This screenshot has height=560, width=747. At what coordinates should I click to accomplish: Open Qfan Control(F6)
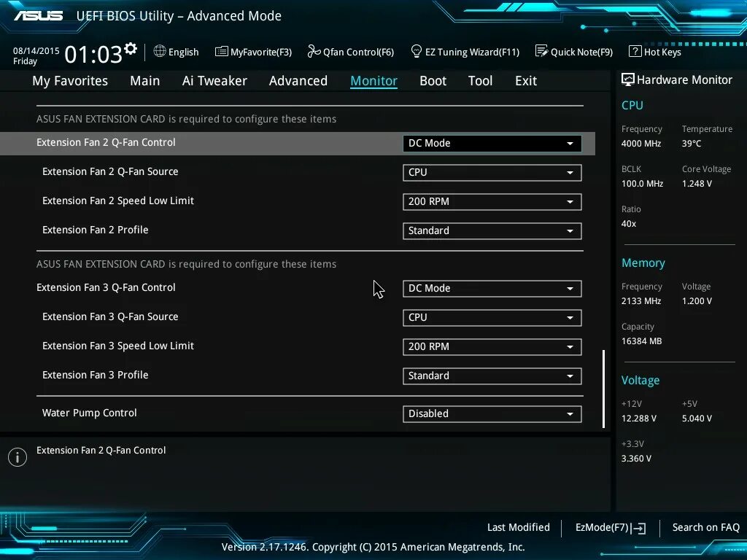point(351,52)
